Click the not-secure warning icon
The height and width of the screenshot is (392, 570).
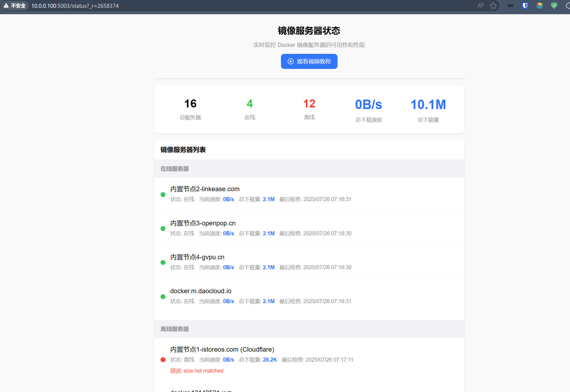click(6, 6)
